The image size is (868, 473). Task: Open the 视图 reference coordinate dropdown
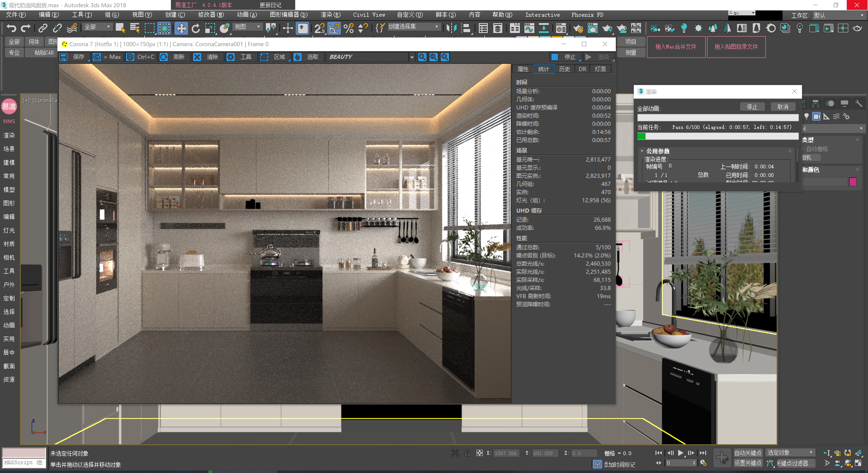point(248,27)
